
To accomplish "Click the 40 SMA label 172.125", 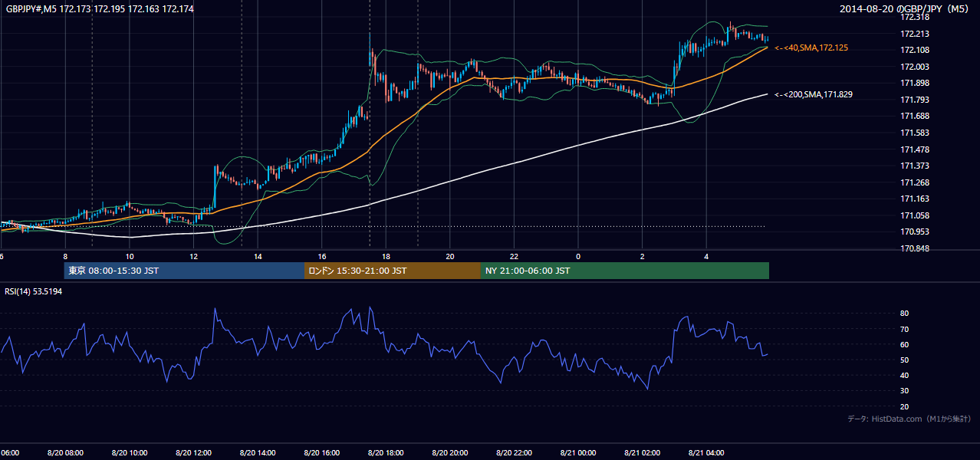I will (811, 48).
